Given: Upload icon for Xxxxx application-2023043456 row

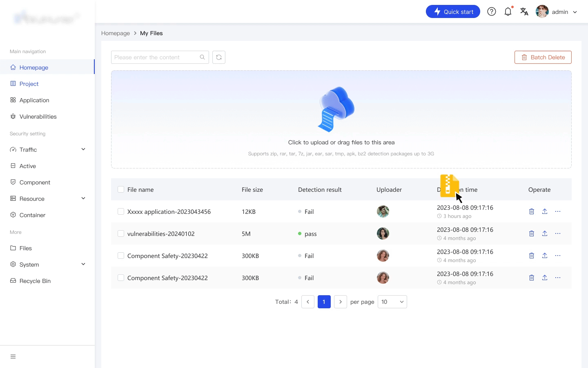Looking at the screenshot, I should click(x=545, y=211).
